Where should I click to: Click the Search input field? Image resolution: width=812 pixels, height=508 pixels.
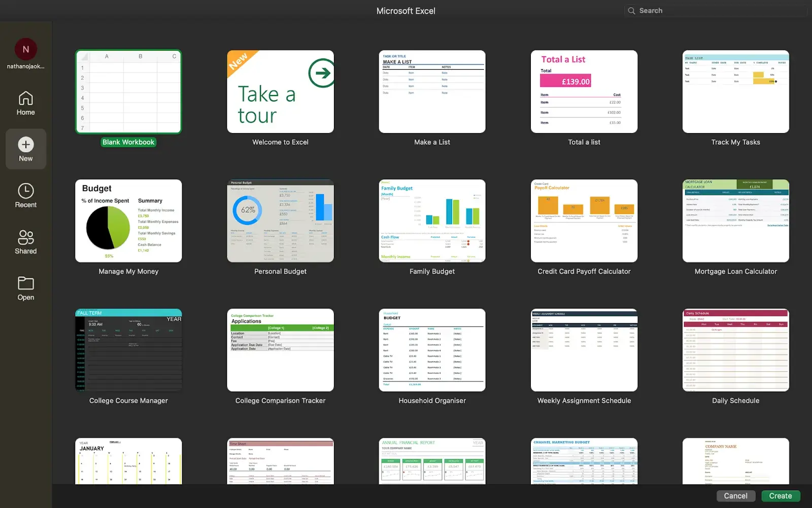click(716, 11)
